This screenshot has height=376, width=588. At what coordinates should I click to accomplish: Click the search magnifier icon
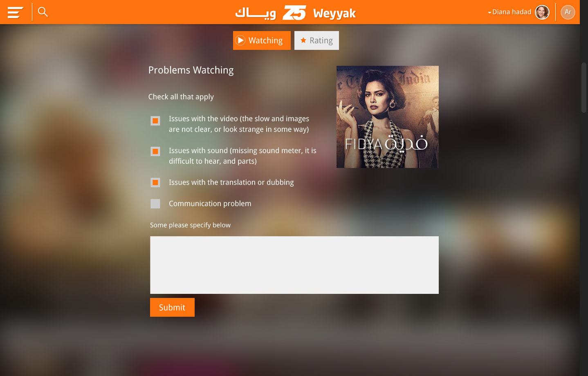click(43, 12)
